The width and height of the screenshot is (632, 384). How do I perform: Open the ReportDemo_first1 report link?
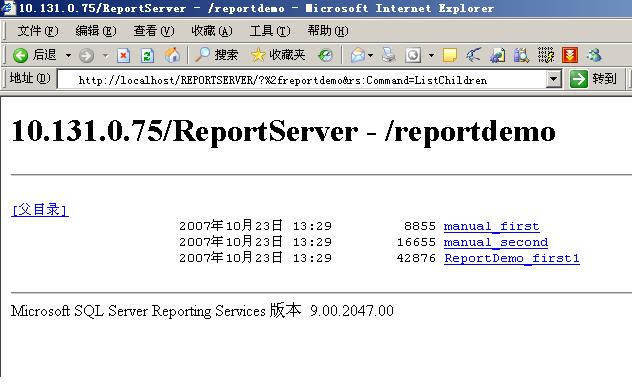512,258
